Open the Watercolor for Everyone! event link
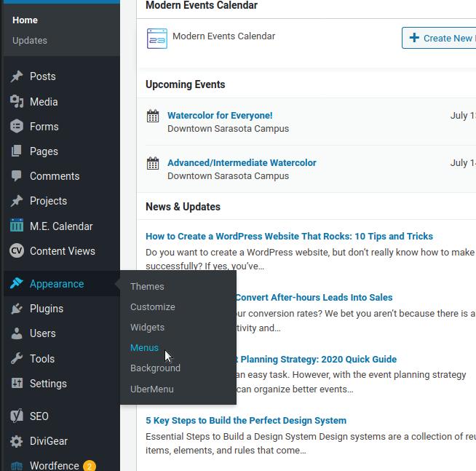Viewport: 476px width, 471px height. click(220, 116)
